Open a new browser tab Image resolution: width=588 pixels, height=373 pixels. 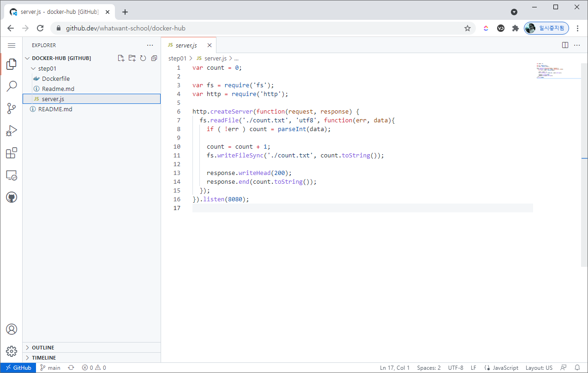pos(125,12)
